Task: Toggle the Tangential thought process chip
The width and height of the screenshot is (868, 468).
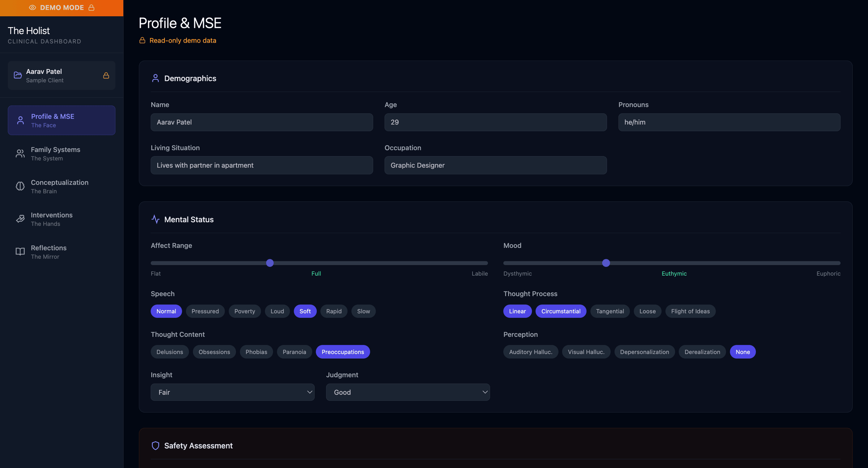Action: pos(610,311)
